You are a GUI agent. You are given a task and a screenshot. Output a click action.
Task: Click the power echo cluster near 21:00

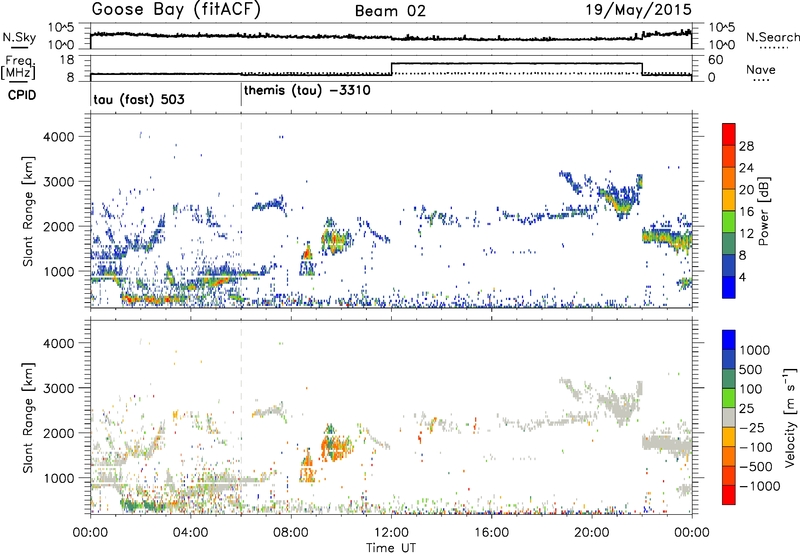[620, 199]
